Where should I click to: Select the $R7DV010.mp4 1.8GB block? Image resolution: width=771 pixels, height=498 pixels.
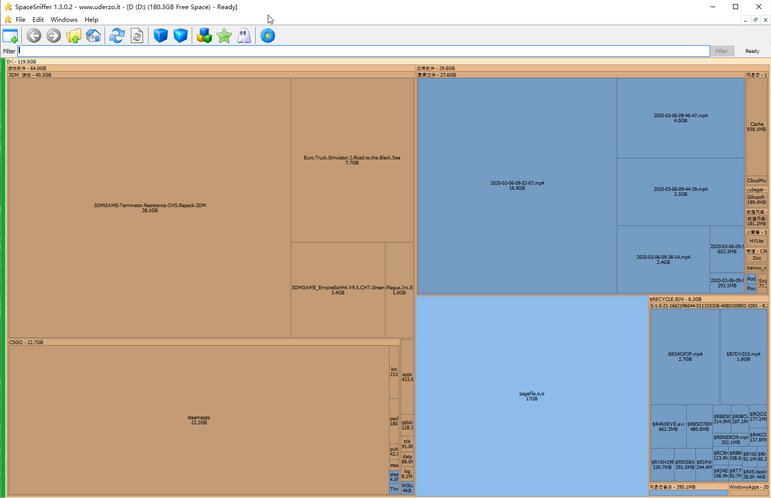coord(743,356)
